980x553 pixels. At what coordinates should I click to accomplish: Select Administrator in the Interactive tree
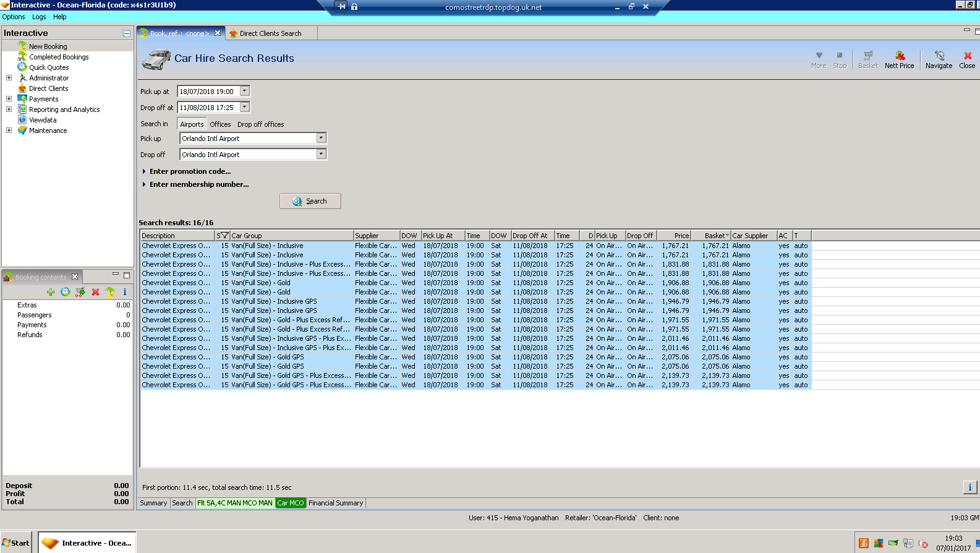pyautogui.click(x=49, y=78)
